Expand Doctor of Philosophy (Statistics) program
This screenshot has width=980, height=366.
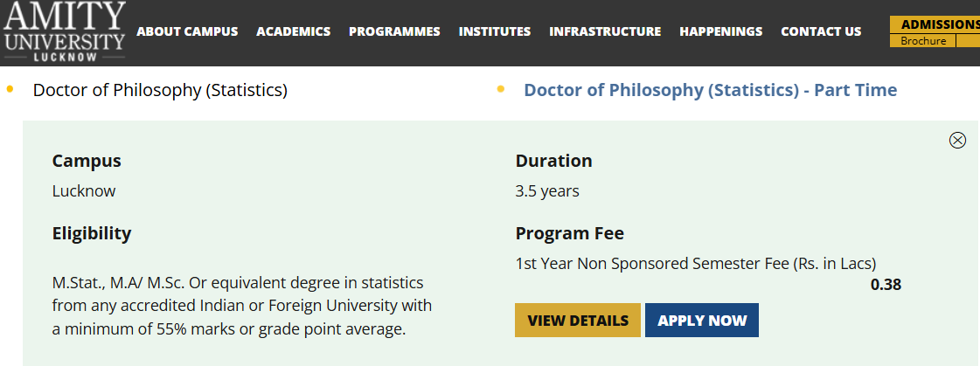coord(160,90)
